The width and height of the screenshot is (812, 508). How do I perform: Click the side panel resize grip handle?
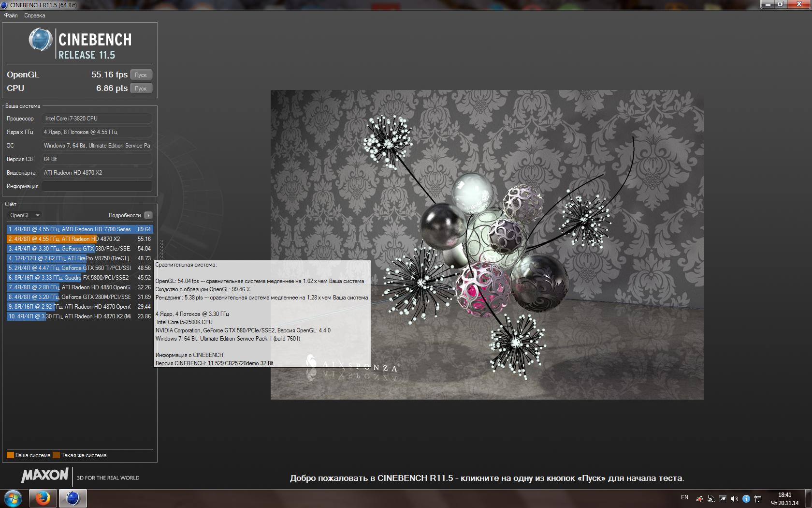click(x=161, y=249)
